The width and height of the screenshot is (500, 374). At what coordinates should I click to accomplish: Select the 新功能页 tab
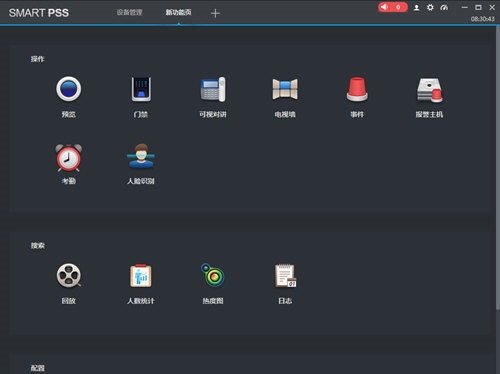[178, 13]
